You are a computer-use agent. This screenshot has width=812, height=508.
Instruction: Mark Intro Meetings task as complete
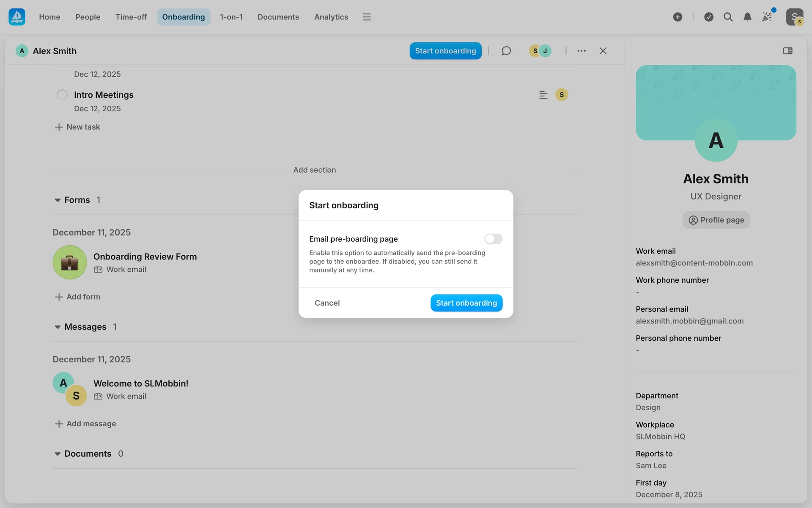[62, 95]
